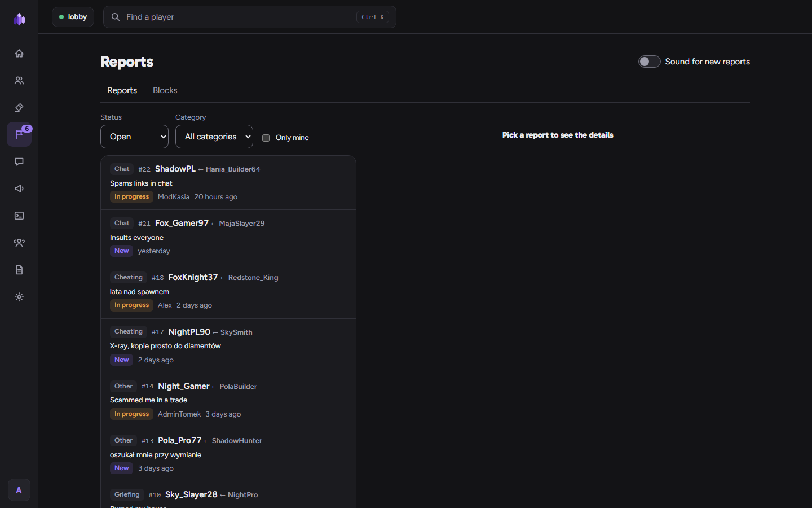Click the app logo icon
The width and height of the screenshot is (812, 508).
pos(19,19)
